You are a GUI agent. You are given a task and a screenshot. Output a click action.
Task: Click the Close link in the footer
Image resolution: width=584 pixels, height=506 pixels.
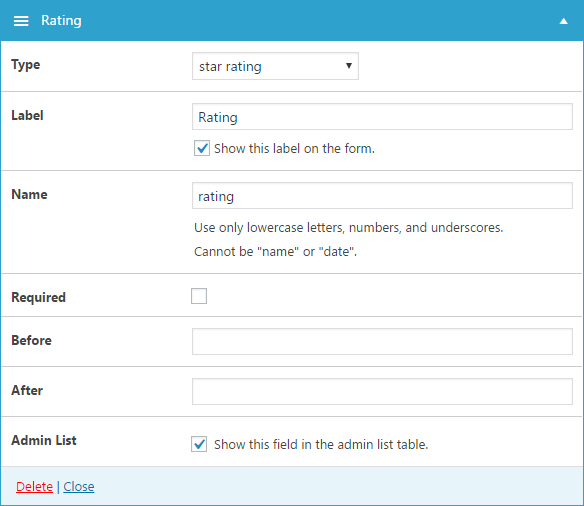pyautogui.click(x=79, y=487)
